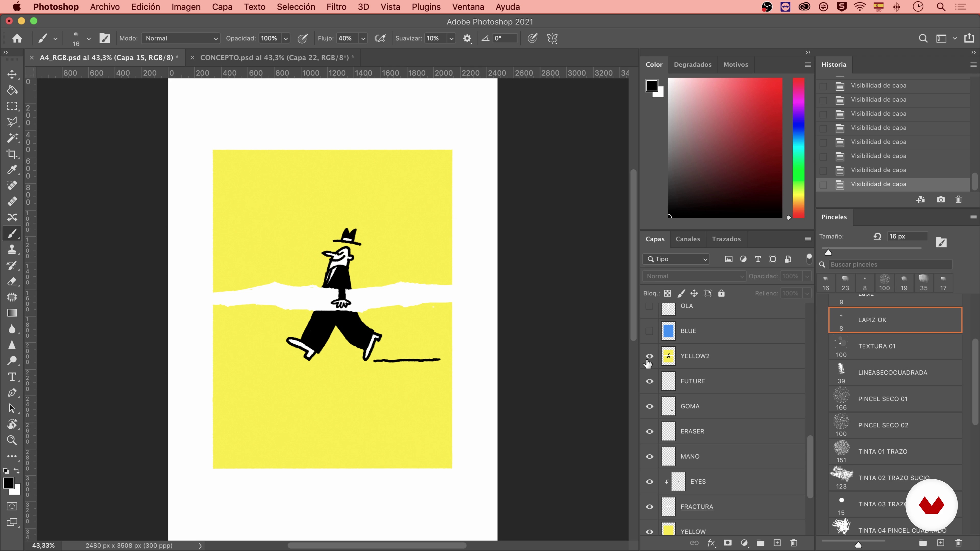This screenshot has height=551, width=980.
Task: Open brush settings panel icon in options bar
Action: pos(105,39)
